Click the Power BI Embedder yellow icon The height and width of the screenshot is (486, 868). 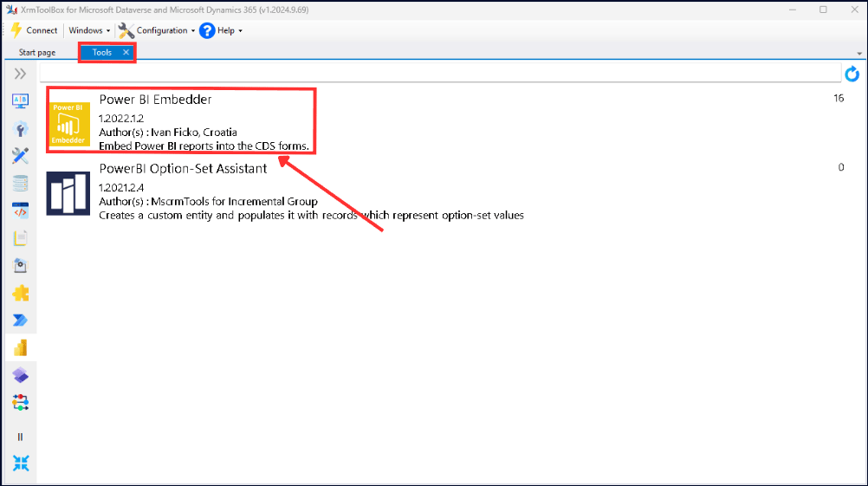click(69, 123)
